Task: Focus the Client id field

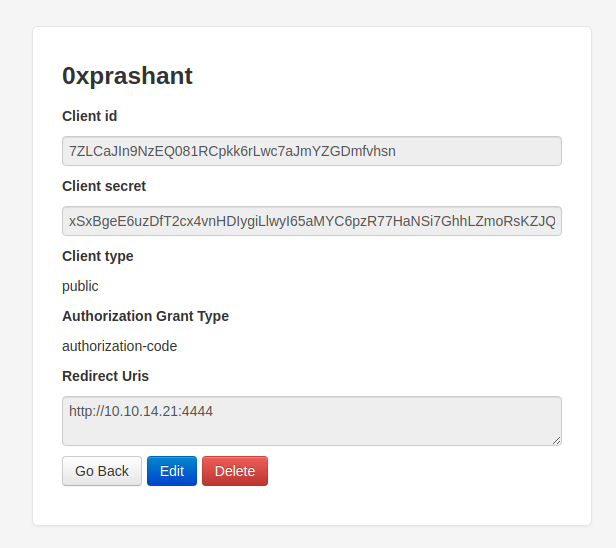Action: coord(311,151)
